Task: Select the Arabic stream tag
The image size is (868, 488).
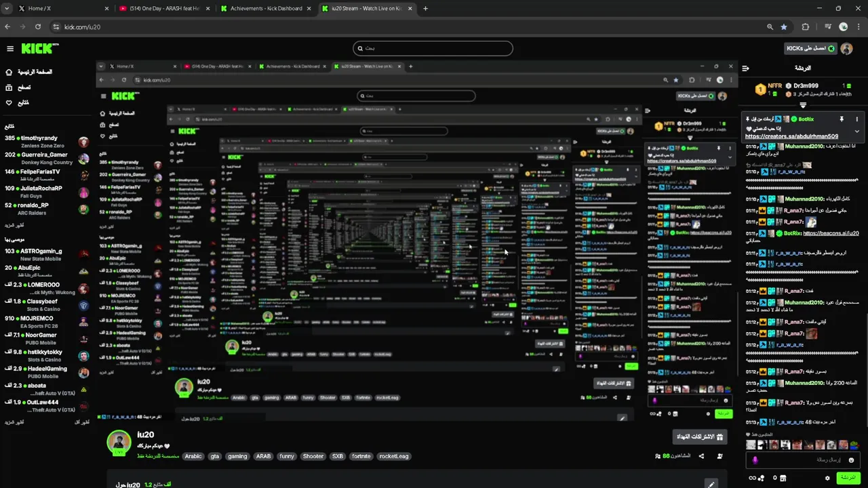Action: [x=193, y=456]
